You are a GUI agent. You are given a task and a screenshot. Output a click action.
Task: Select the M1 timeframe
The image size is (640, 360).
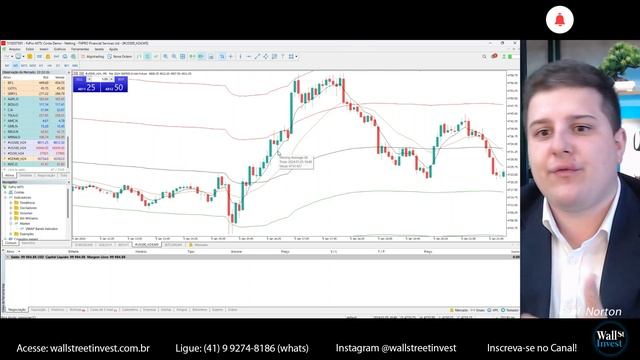click(x=7, y=65)
